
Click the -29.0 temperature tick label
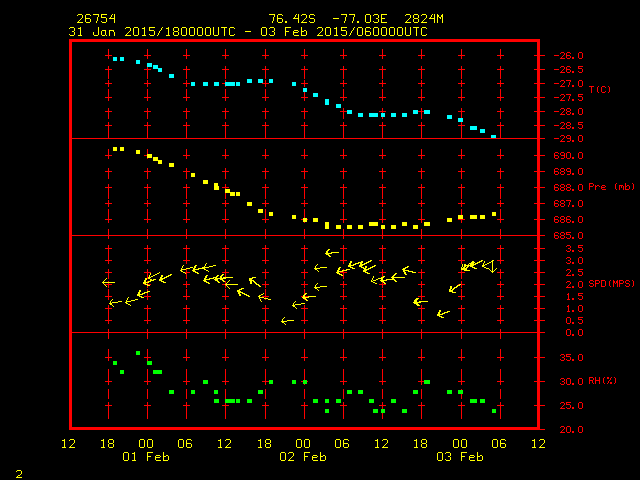[568, 139]
